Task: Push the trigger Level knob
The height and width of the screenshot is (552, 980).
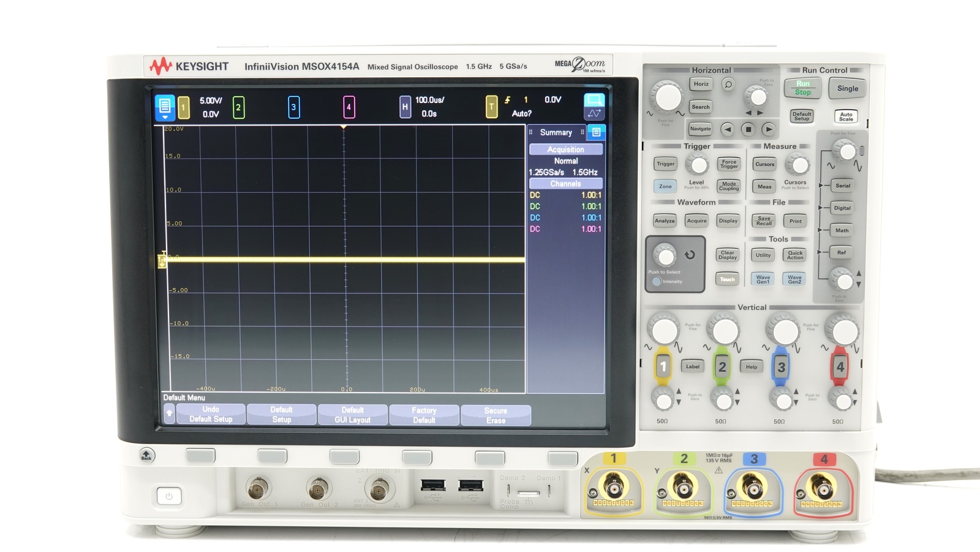Action: tap(696, 164)
